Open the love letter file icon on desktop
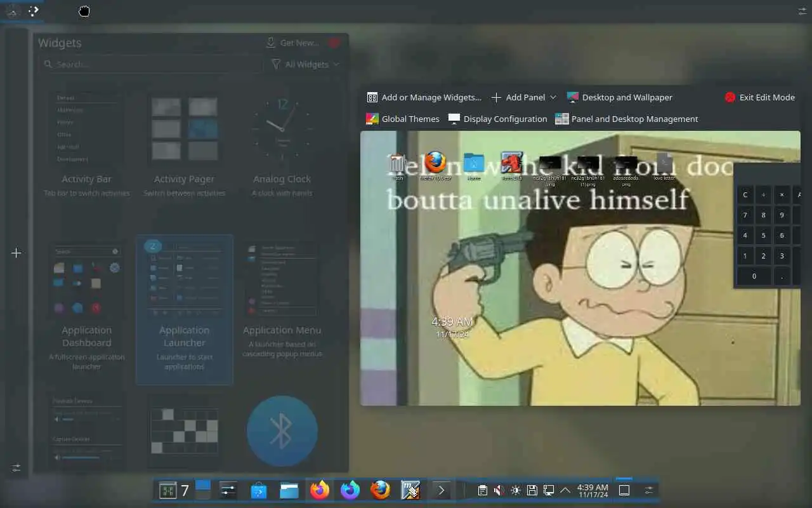Image resolution: width=812 pixels, height=508 pixels. point(664,165)
